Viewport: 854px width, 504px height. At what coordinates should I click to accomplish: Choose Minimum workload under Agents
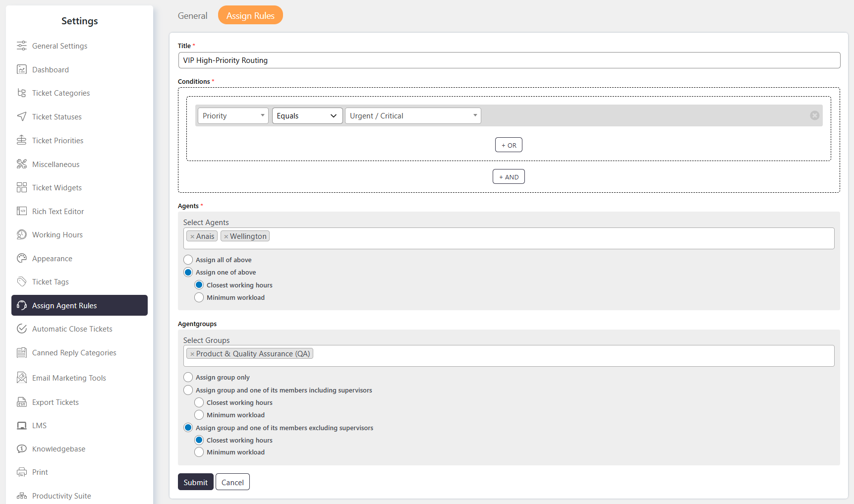click(199, 297)
